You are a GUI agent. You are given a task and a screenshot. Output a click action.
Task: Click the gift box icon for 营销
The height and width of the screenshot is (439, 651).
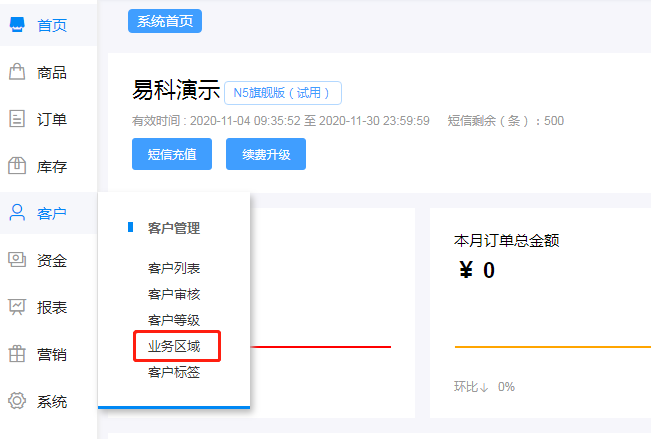[x=17, y=354]
